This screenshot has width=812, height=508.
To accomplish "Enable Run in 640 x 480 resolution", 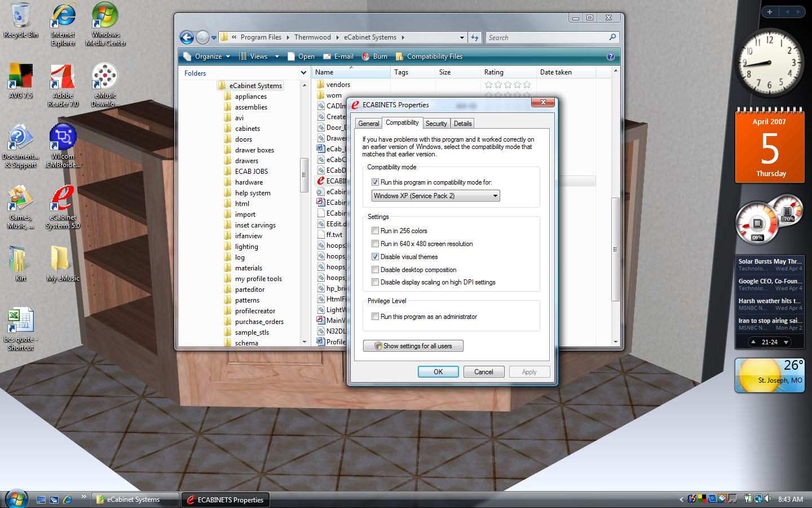I will [375, 244].
